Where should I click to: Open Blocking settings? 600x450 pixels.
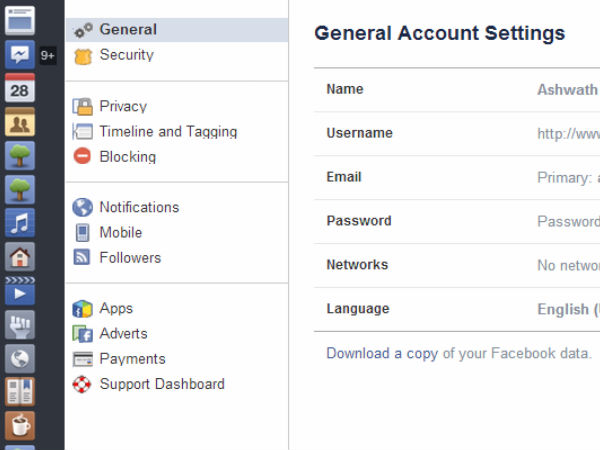point(127,156)
